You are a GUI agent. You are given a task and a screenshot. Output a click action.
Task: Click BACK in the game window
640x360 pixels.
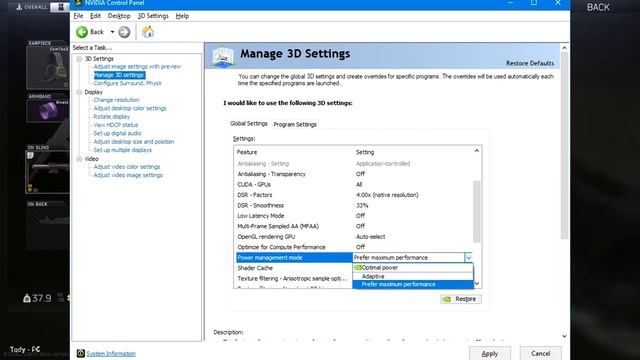(x=598, y=7)
